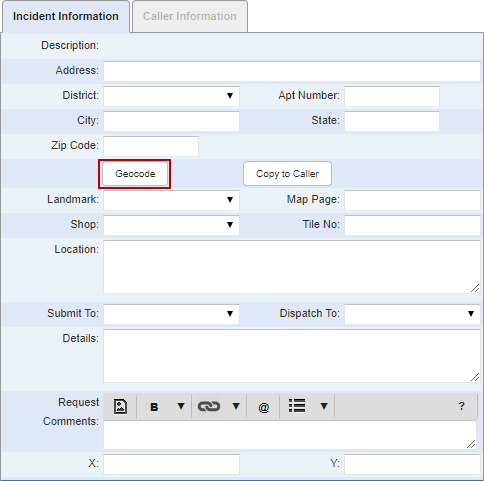The image size is (484, 481).
Task: Select the Incident Information tab
Action: tap(66, 16)
